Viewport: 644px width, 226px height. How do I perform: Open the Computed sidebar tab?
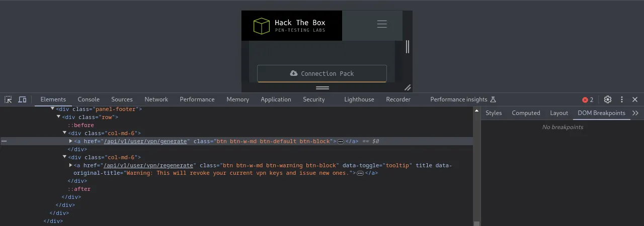point(526,113)
